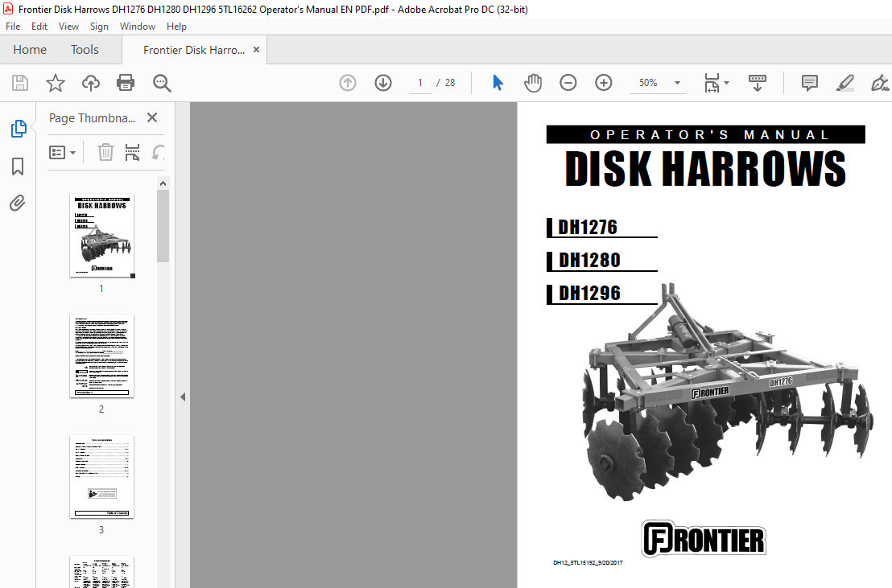Click the Page Thumbna... panel title
This screenshot has height=588, width=892.
tap(92, 117)
